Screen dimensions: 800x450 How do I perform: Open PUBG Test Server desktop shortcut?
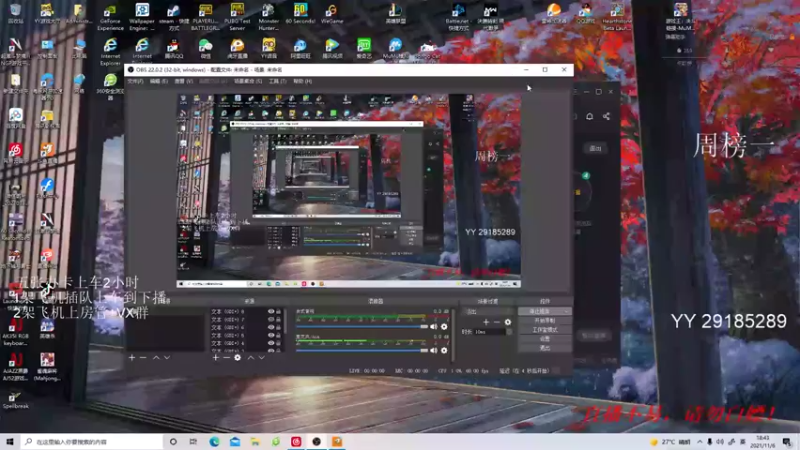click(x=237, y=17)
